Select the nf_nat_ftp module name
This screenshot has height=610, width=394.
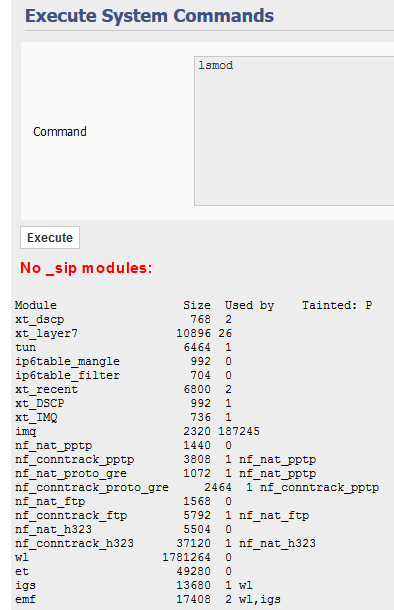[50, 501]
